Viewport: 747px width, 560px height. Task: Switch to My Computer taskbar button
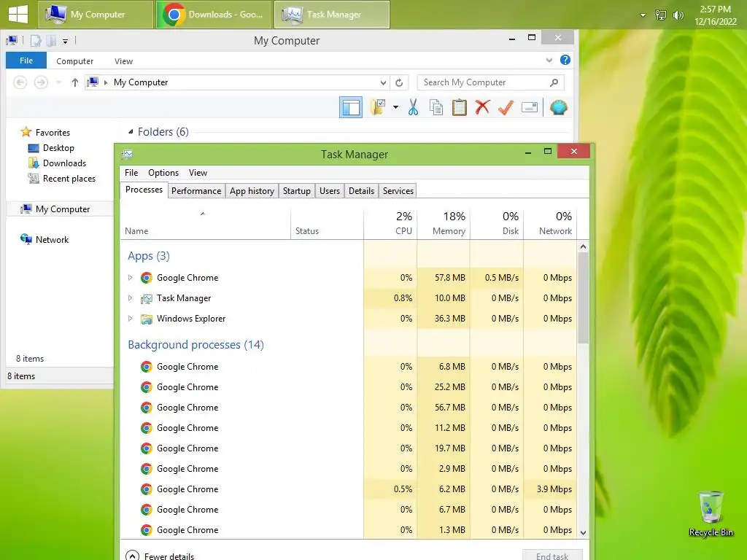pyautogui.click(x=96, y=15)
